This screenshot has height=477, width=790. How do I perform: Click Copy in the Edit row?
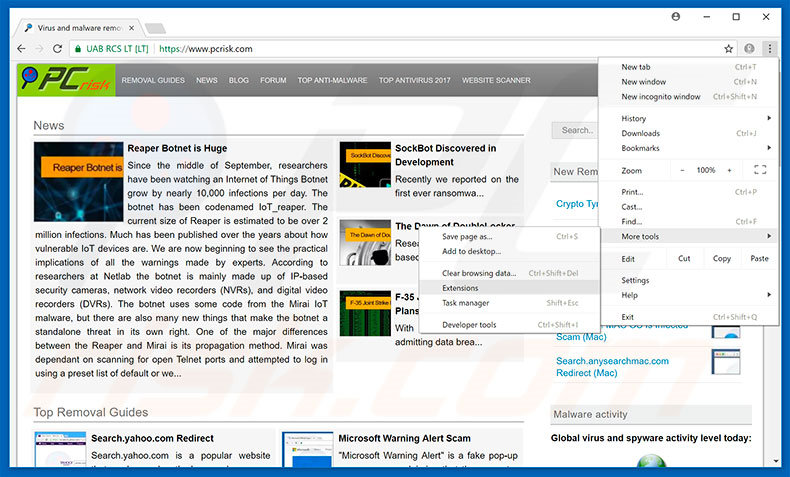[x=721, y=258]
